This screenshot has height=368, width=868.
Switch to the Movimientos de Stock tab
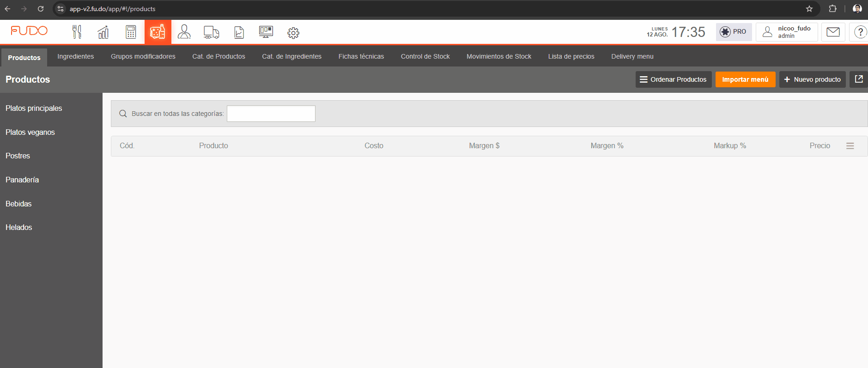(x=499, y=56)
